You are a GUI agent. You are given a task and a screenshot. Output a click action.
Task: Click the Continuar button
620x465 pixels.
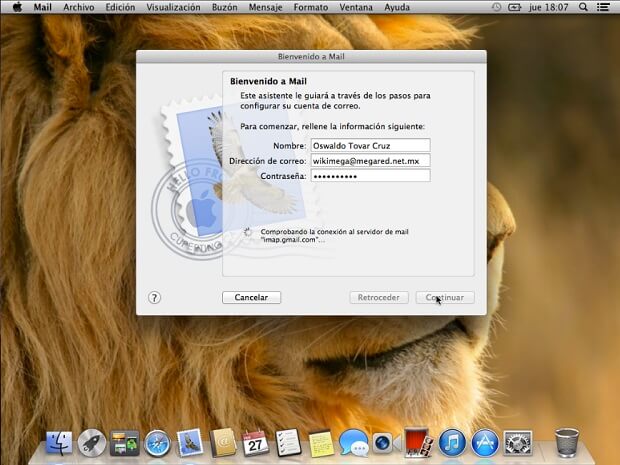click(x=445, y=297)
